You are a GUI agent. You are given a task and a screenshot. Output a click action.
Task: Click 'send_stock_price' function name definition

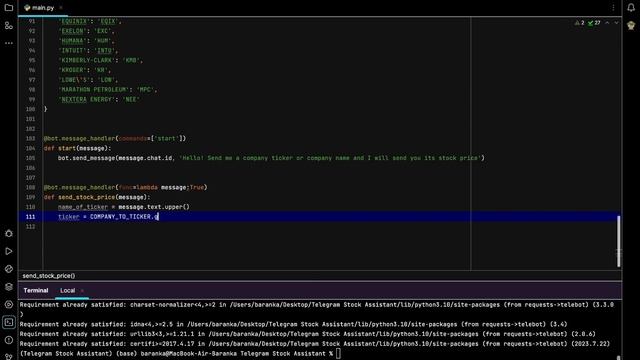click(87, 197)
